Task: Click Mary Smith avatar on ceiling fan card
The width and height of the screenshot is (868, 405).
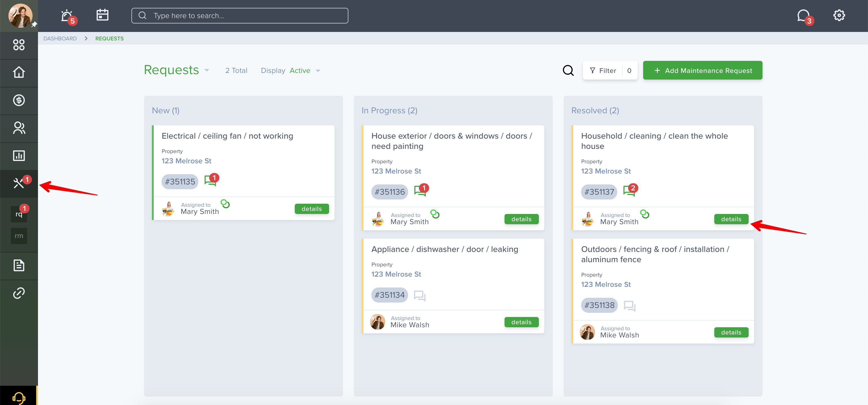Action: [x=168, y=209]
